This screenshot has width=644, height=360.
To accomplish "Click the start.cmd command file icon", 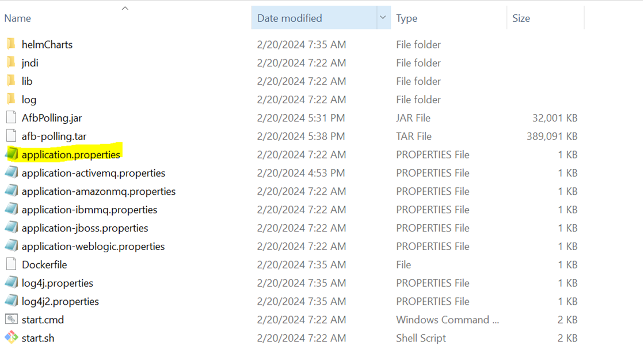I will pyautogui.click(x=12, y=320).
